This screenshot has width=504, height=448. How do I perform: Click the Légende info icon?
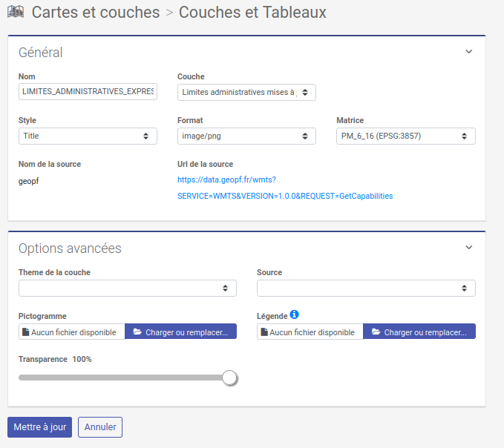[x=294, y=314]
